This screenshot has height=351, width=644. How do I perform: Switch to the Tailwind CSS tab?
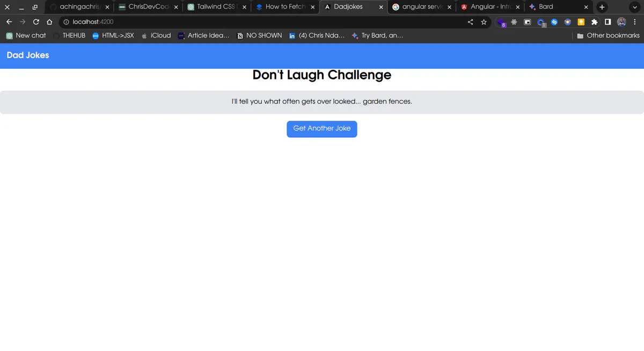coord(215,7)
